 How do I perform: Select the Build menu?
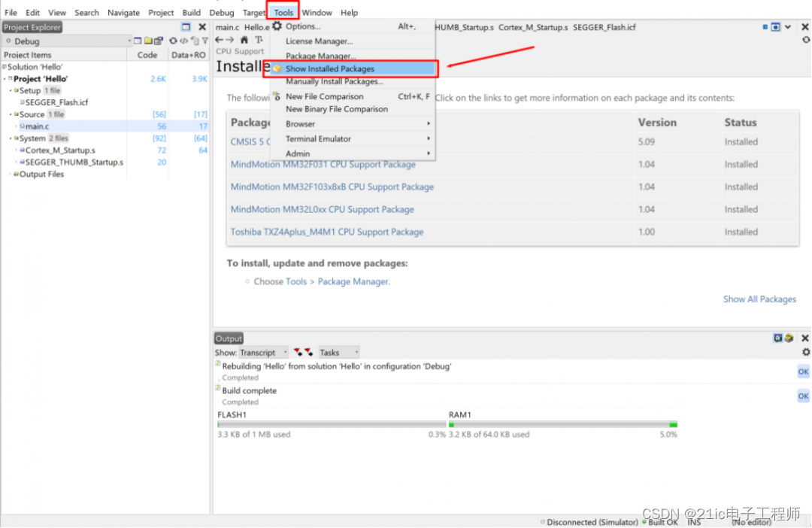[x=191, y=12]
